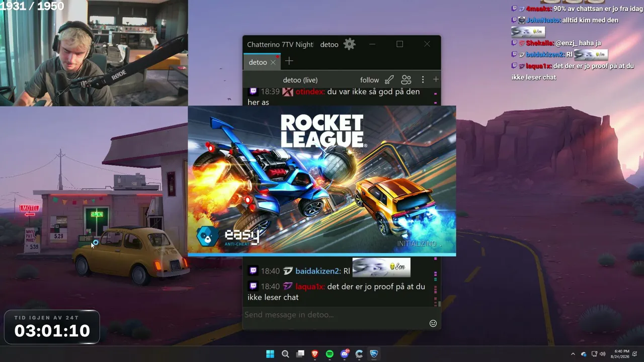The width and height of the screenshot is (644, 362).
Task: Click the 24-hour countdown timer overlay
Action: (52, 327)
